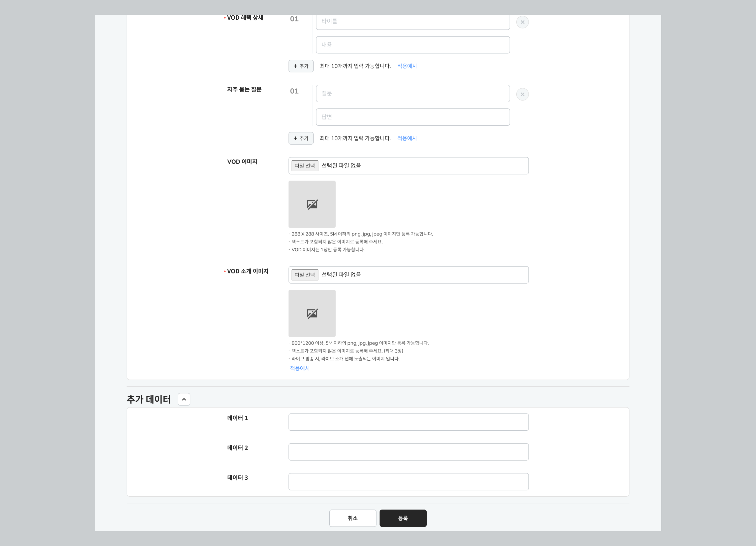Focus the 타이틀 input field
This screenshot has height=546, width=756.
point(412,21)
